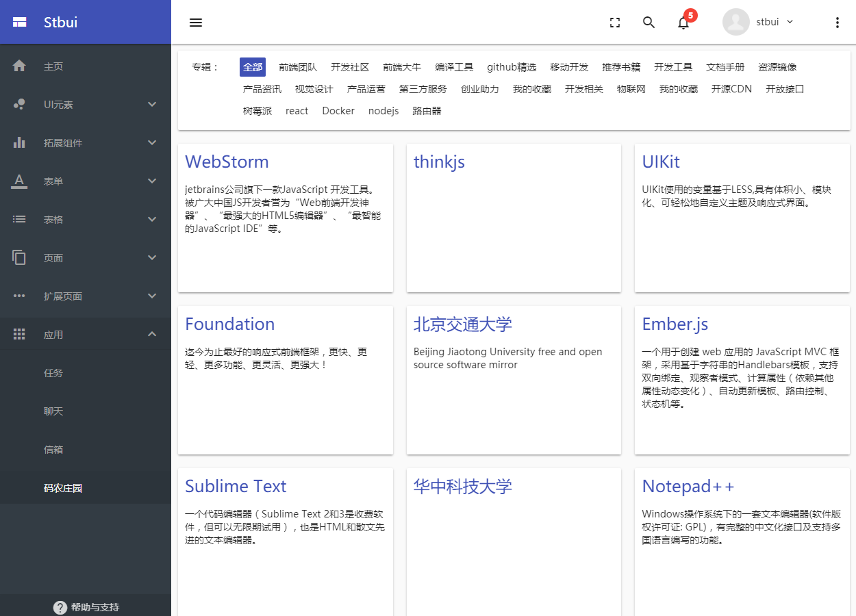Filter by 路由器 category
The image size is (856, 616).
pos(427,111)
